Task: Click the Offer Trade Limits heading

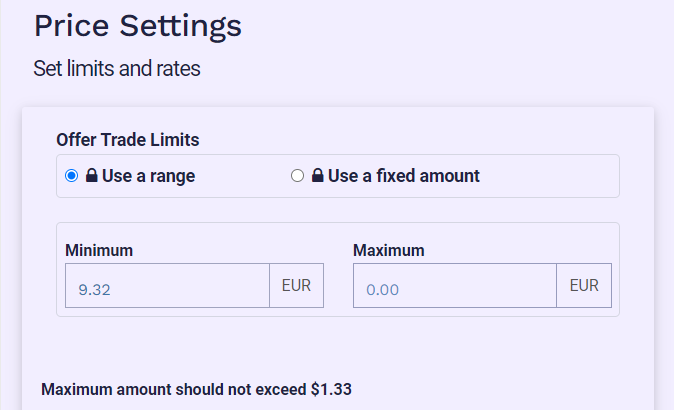Action: coord(128,140)
